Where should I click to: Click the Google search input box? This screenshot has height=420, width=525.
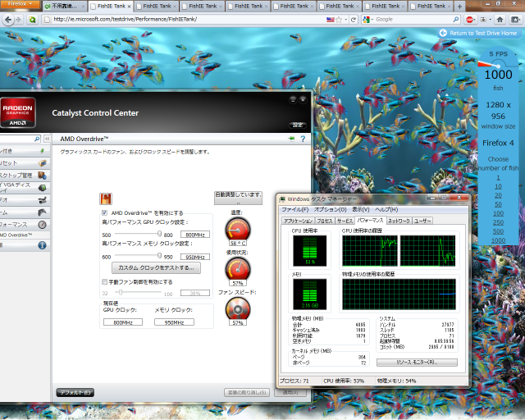click(x=413, y=20)
